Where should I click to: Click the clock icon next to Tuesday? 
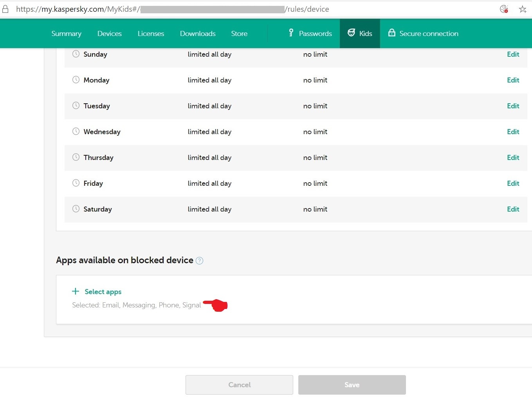[76, 106]
